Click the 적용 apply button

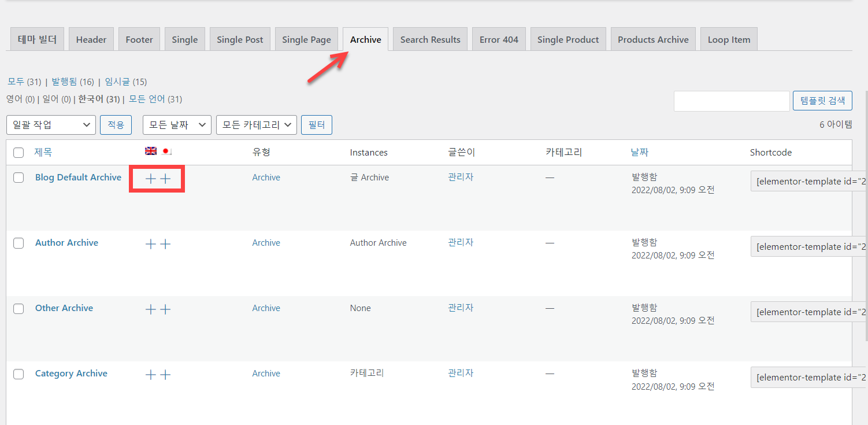click(x=116, y=125)
